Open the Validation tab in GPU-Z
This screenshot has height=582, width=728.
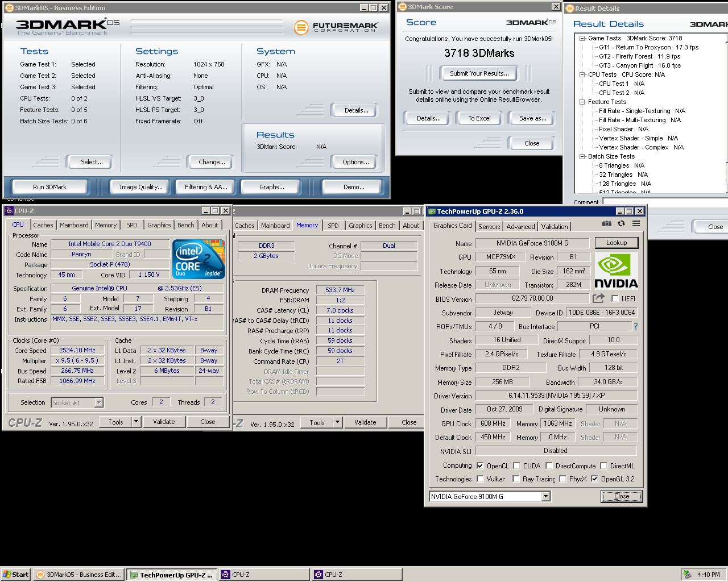555,226
